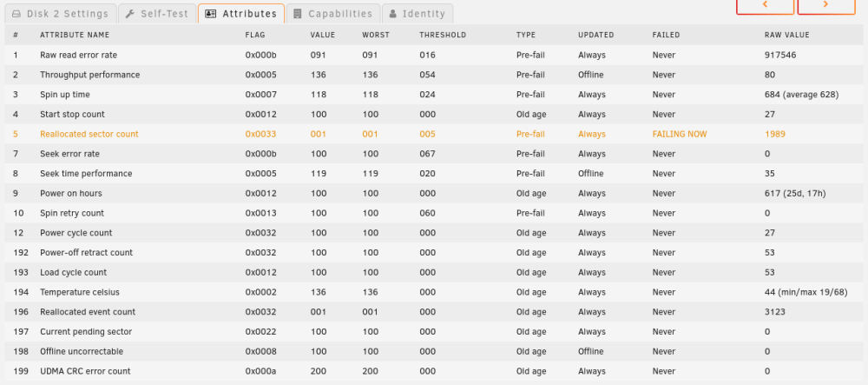This screenshot has height=385, width=868.
Task: Click raw value 917546
Action: (x=780, y=56)
